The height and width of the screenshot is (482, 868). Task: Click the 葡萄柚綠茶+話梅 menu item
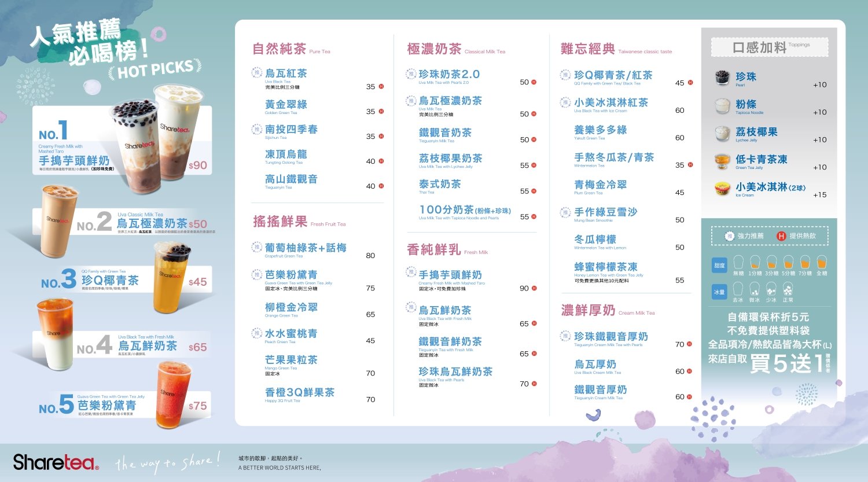(x=306, y=250)
